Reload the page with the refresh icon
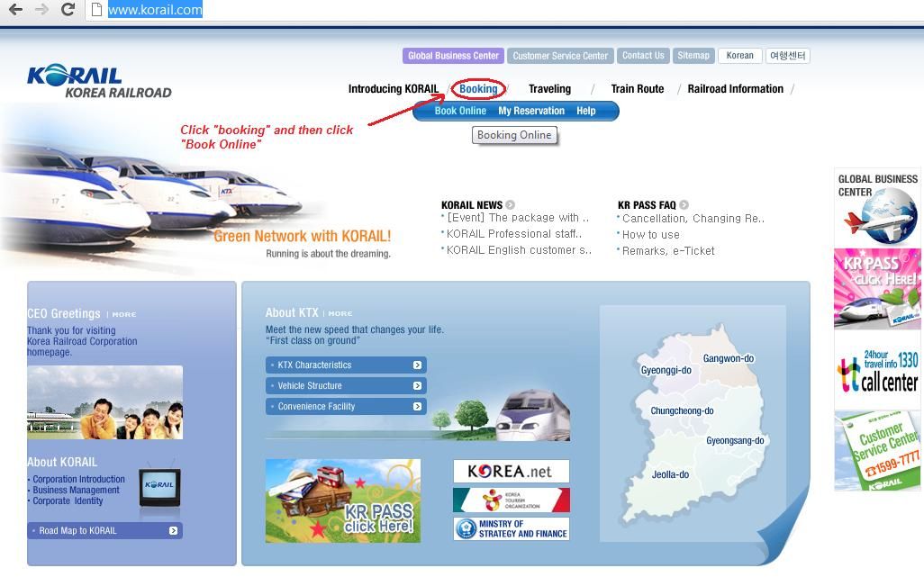 [x=68, y=9]
